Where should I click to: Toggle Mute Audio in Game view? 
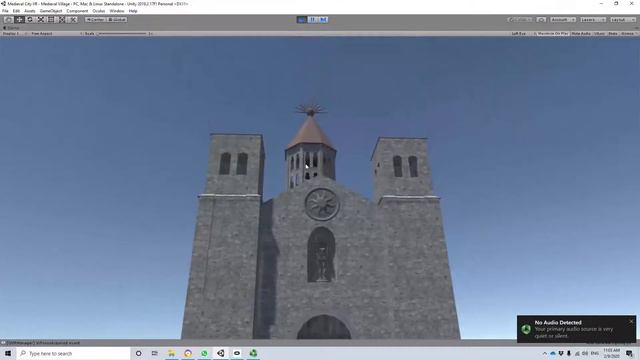(x=581, y=33)
